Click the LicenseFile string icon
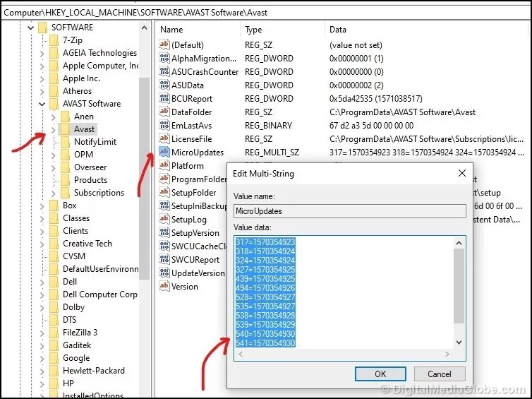 pyautogui.click(x=164, y=138)
